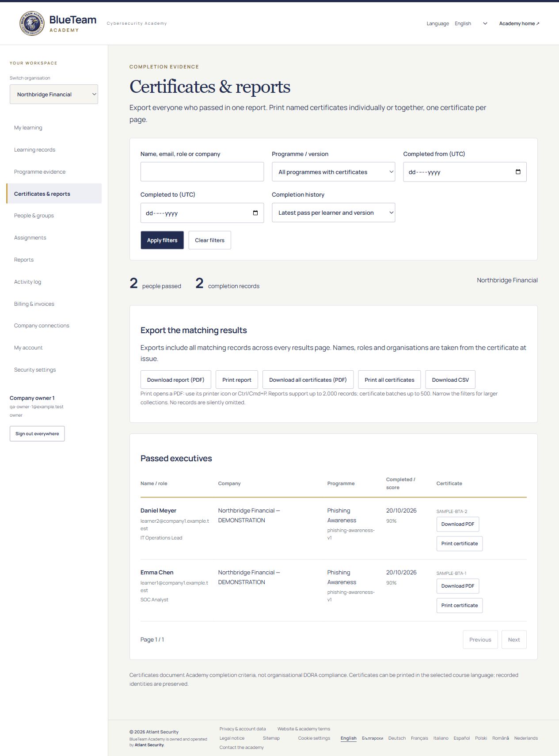Click the name Emma Chen
The width and height of the screenshot is (559, 756).
pyautogui.click(x=157, y=572)
